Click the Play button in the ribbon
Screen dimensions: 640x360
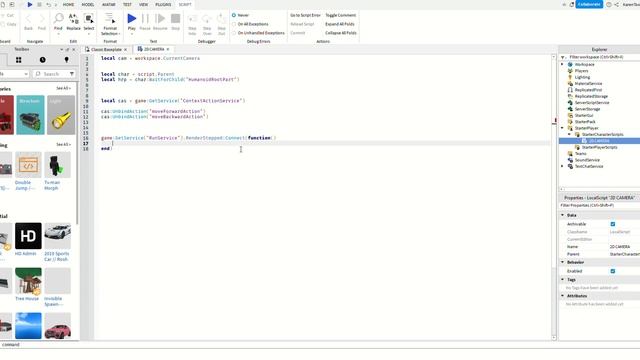click(131, 18)
